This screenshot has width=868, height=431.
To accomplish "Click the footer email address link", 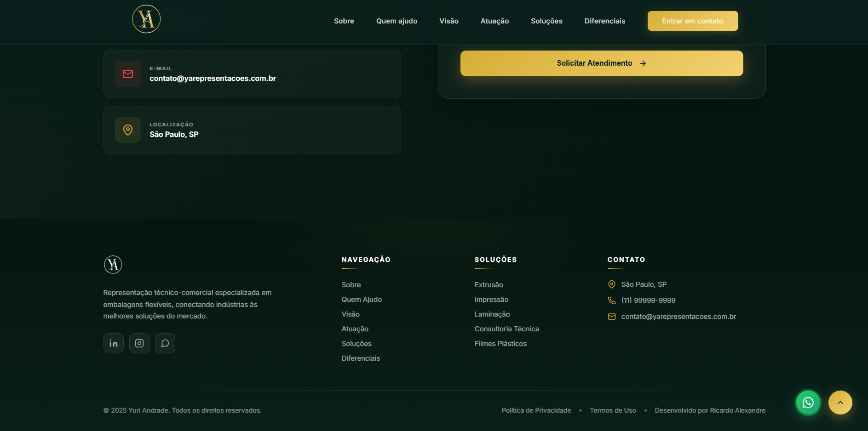I will (x=678, y=317).
